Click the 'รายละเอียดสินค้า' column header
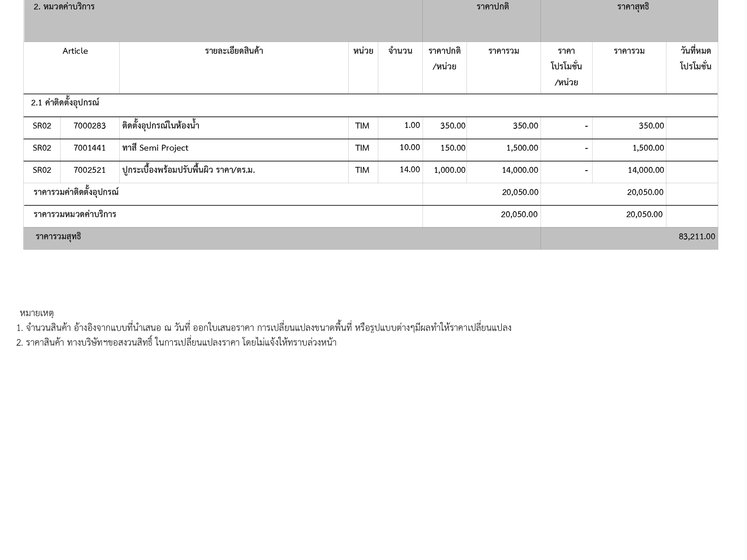 click(234, 51)
